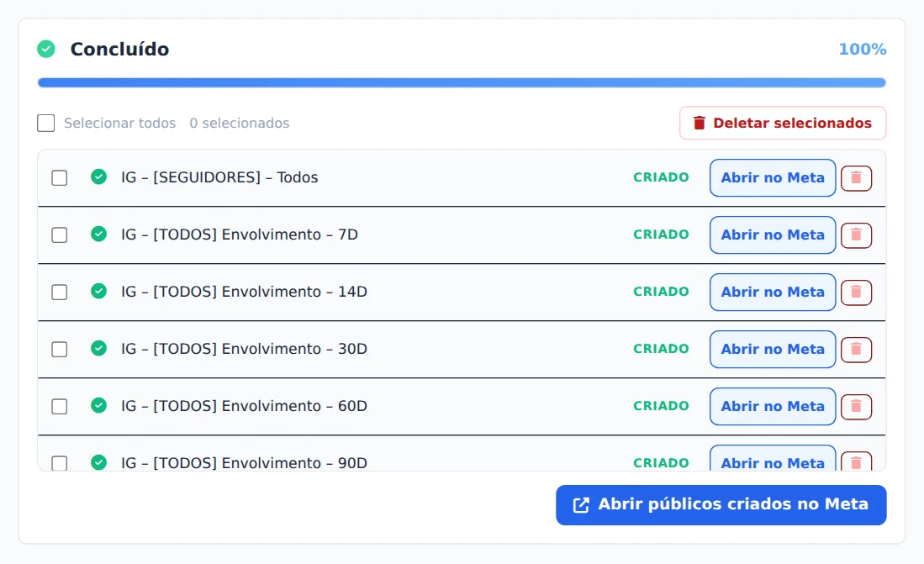Select the Envolvimento – 7D row checkbox

pos(60,235)
